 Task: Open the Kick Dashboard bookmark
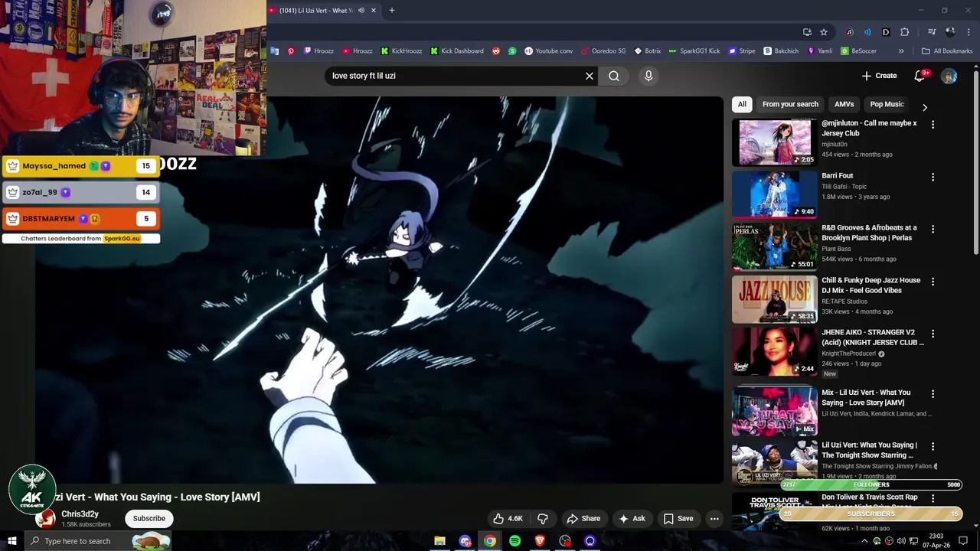coord(457,51)
